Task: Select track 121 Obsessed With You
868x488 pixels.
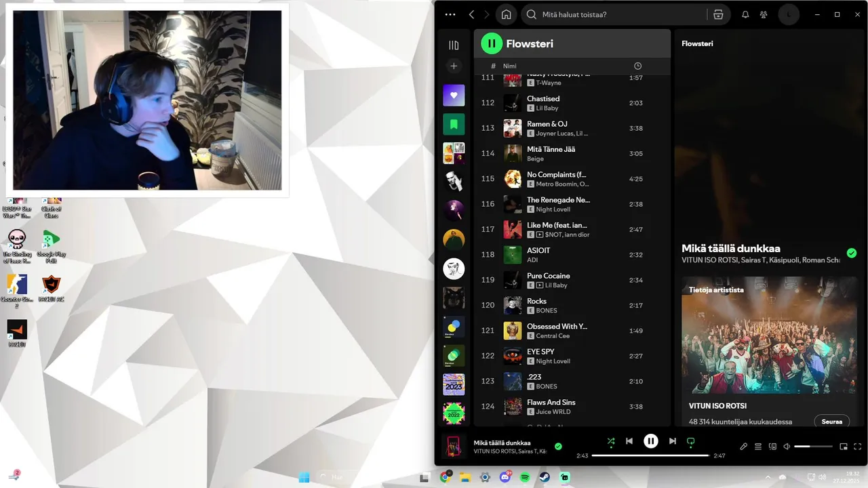Action: (x=572, y=331)
